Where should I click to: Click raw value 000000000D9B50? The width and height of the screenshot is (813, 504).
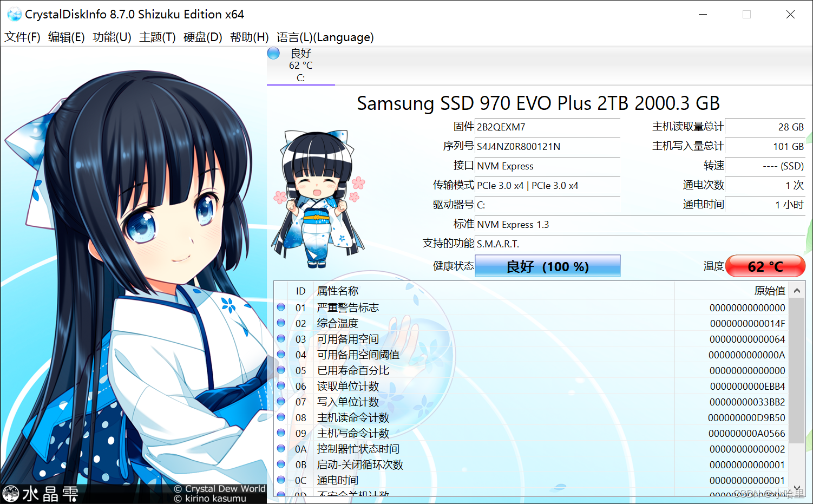pyautogui.click(x=746, y=418)
